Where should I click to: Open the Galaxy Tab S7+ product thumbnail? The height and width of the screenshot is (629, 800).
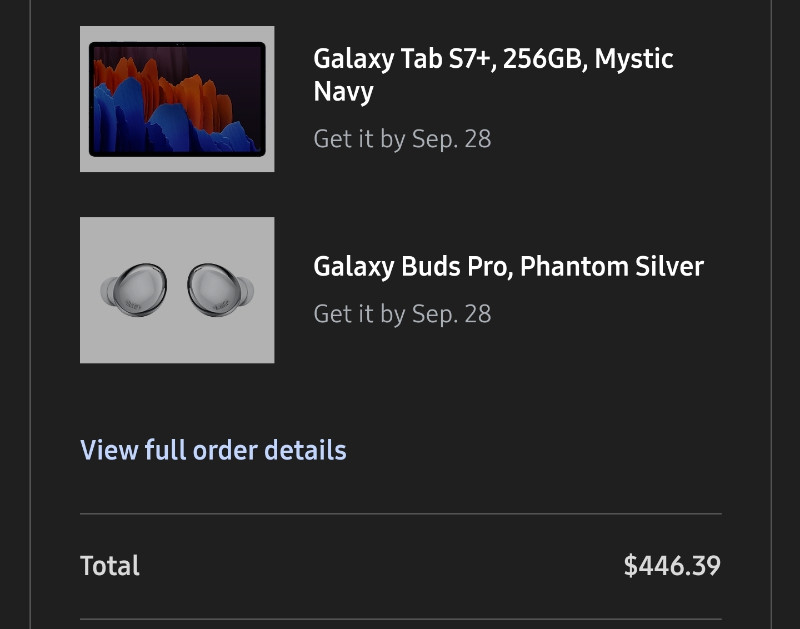[x=177, y=99]
